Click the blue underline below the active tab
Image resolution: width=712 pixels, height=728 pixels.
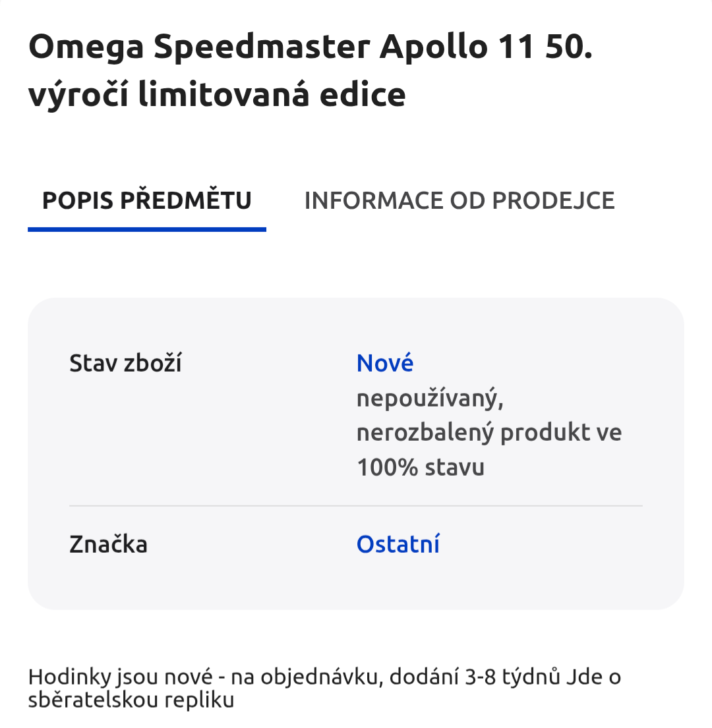pyautogui.click(x=147, y=229)
